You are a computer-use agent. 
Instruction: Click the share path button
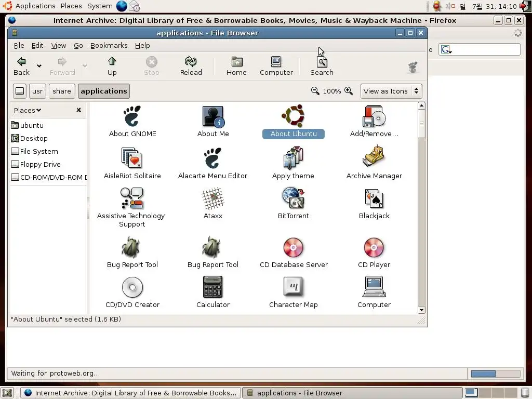point(62,91)
